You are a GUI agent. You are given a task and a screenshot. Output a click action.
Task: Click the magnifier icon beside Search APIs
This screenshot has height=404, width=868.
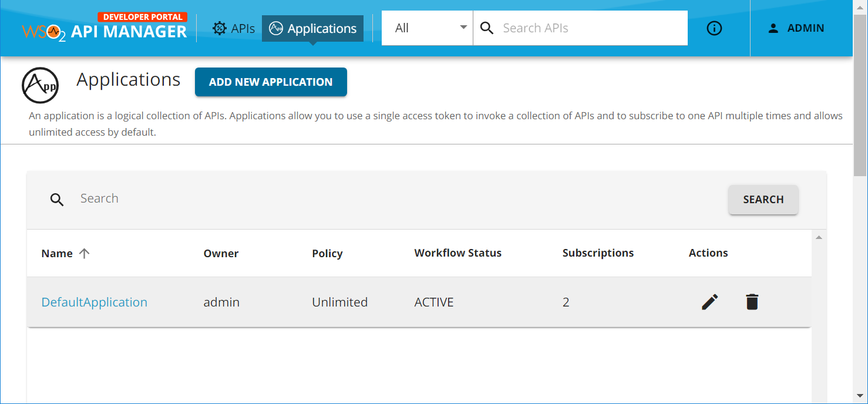pos(487,28)
